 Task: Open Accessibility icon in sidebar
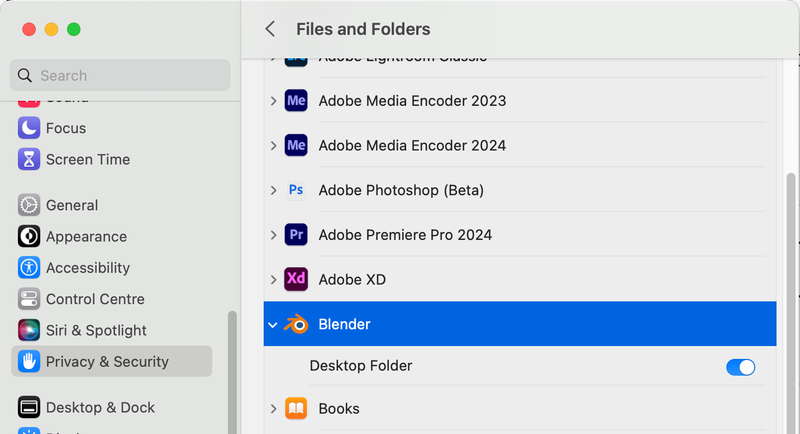(x=29, y=268)
